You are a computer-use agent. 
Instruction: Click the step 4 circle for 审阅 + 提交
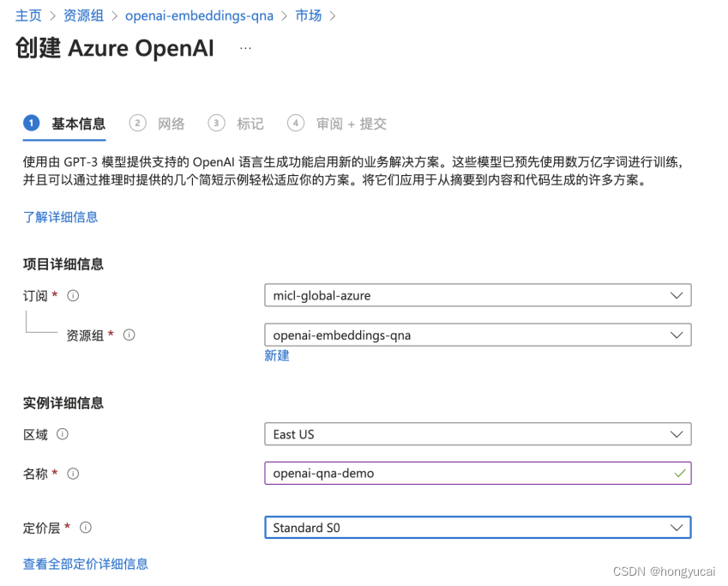tap(295, 123)
